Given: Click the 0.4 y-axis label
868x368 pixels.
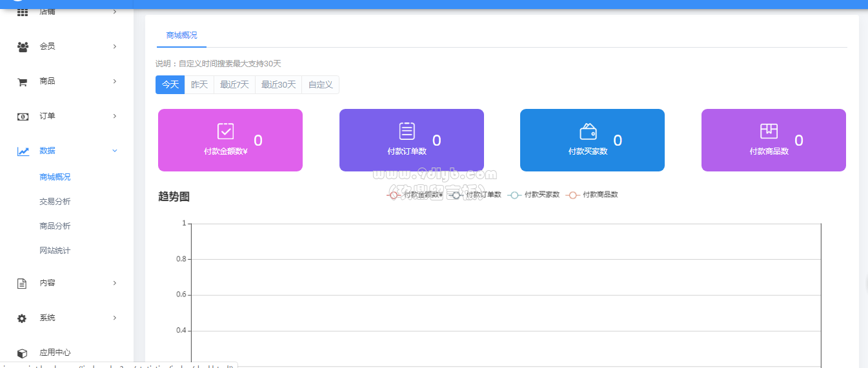Looking at the screenshot, I should click(181, 331).
